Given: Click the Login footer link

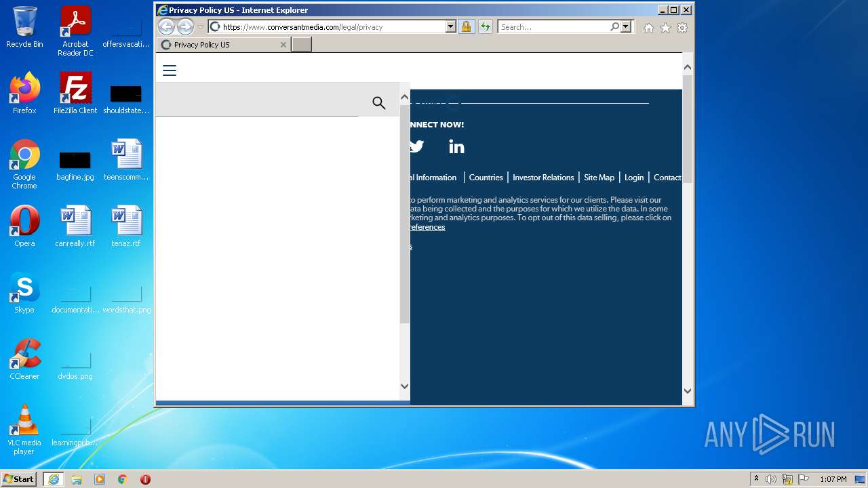Looking at the screenshot, I should pos(634,178).
